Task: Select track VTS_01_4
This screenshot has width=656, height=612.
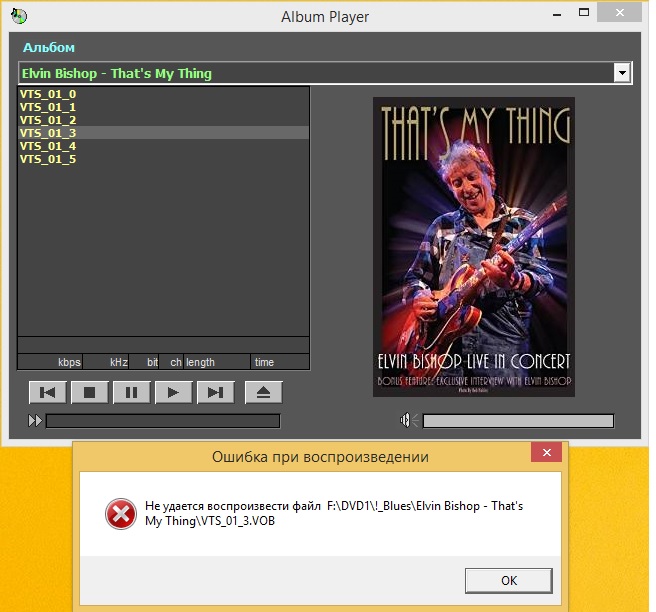Action: [x=163, y=146]
